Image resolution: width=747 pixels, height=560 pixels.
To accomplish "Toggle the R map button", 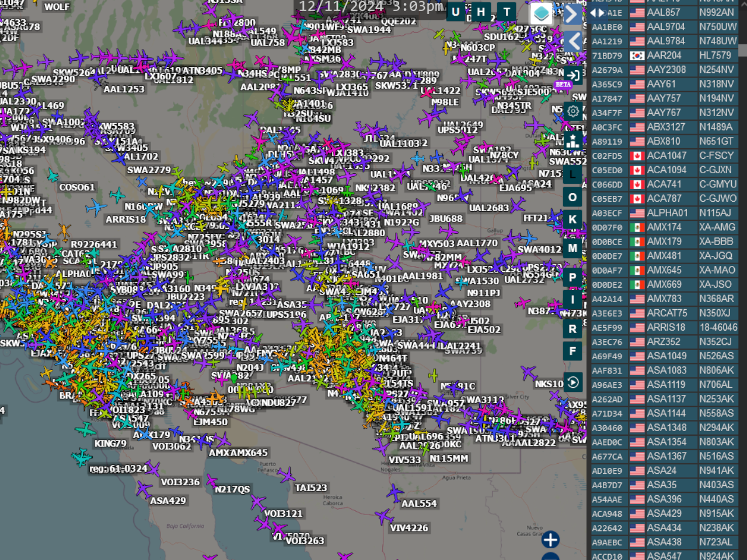I will tap(573, 328).
